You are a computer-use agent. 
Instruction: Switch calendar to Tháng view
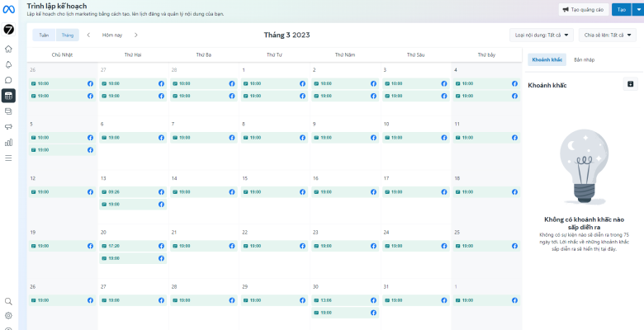click(x=67, y=35)
